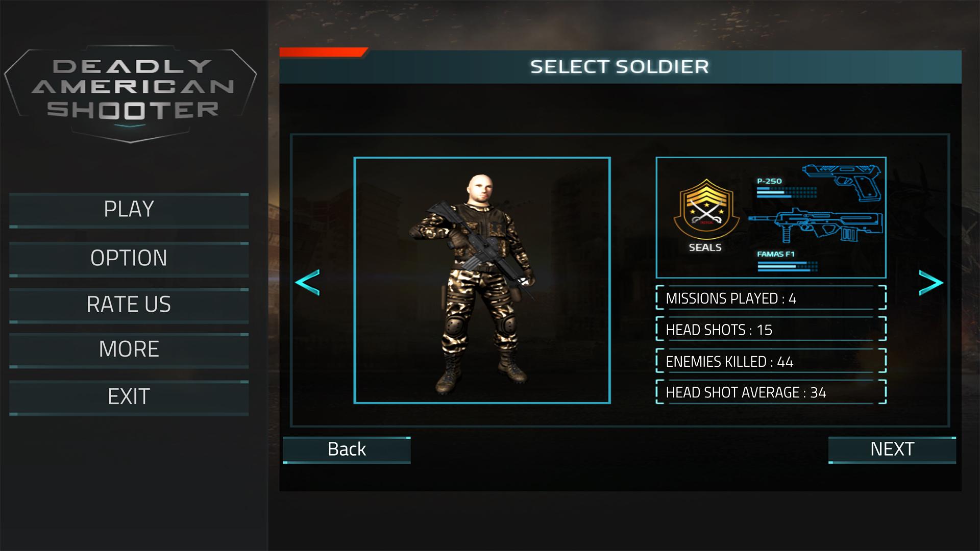980x551 pixels.
Task: Click the HEAD SHOTS stat row
Action: pos(771,330)
